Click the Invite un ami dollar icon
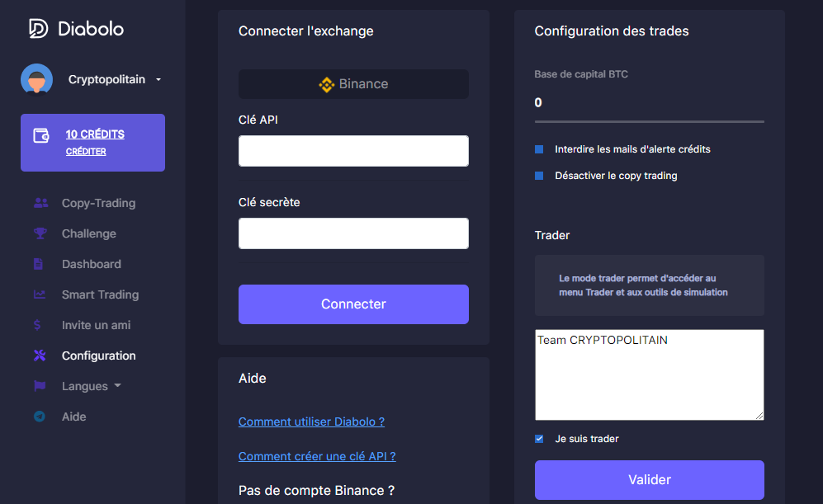This screenshot has height=504, width=823. point(37,325)
